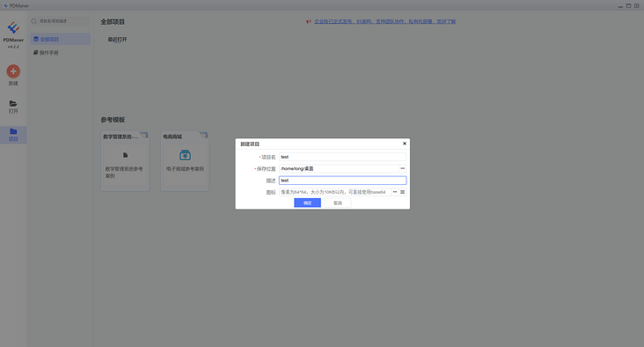Focus the 描述 description field
Screen dimensions: 644x347
click(x=342, y=180)
